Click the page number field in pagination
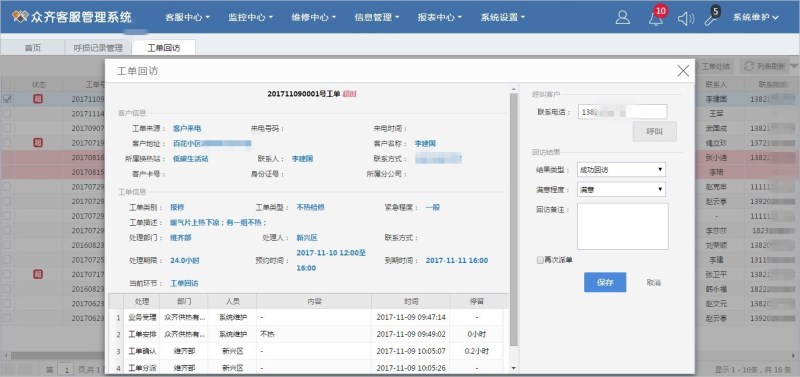 [66, 369]
